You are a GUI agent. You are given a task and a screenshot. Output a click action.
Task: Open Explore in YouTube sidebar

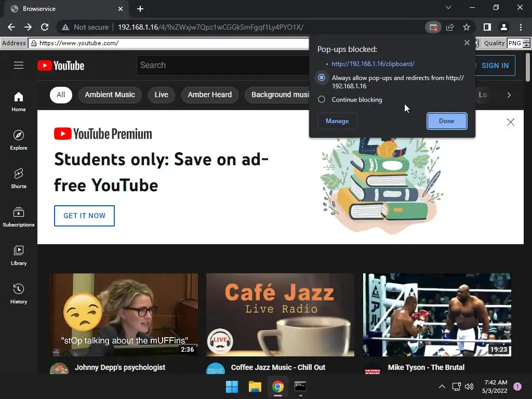[x=19, y=140]
